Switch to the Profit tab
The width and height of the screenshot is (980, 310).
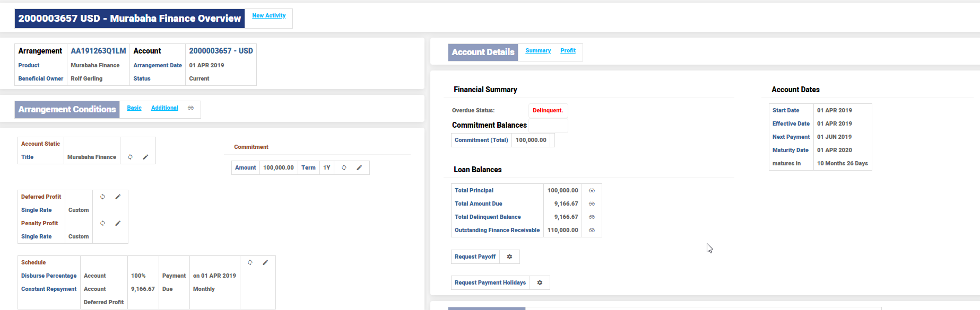568,51
